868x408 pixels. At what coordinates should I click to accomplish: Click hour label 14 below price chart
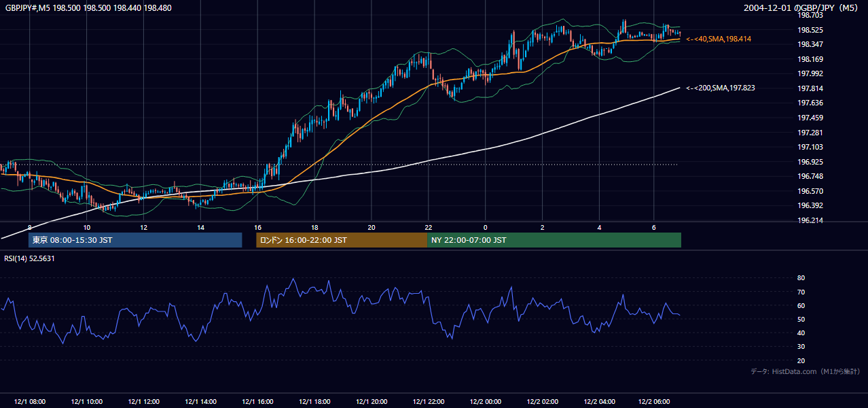(x=200, y=227)
